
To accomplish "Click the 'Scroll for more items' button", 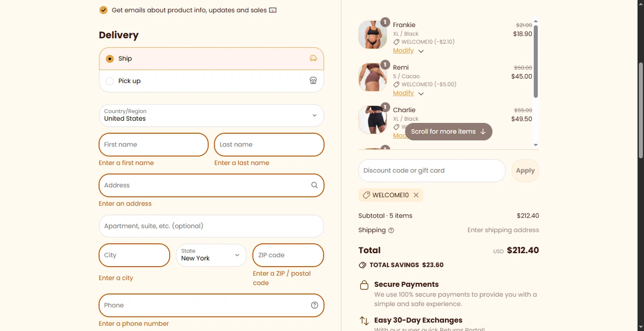I will point(449,132).
